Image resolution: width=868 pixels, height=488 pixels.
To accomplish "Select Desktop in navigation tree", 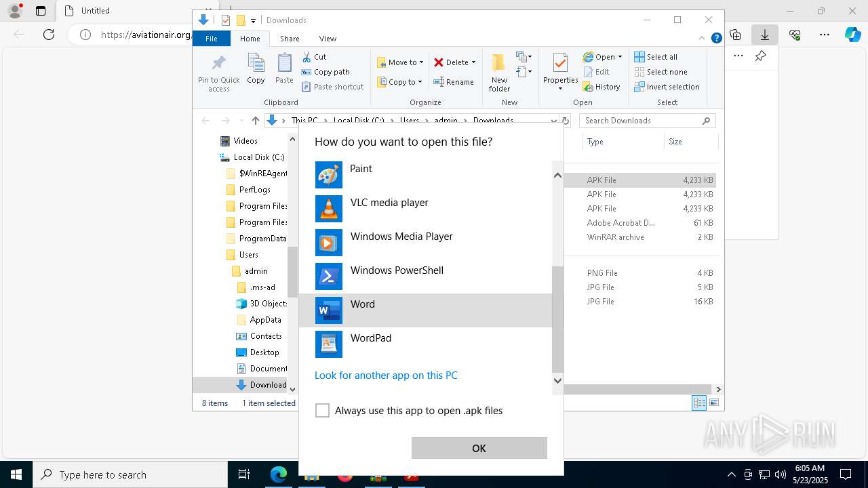I will (257, 352).
